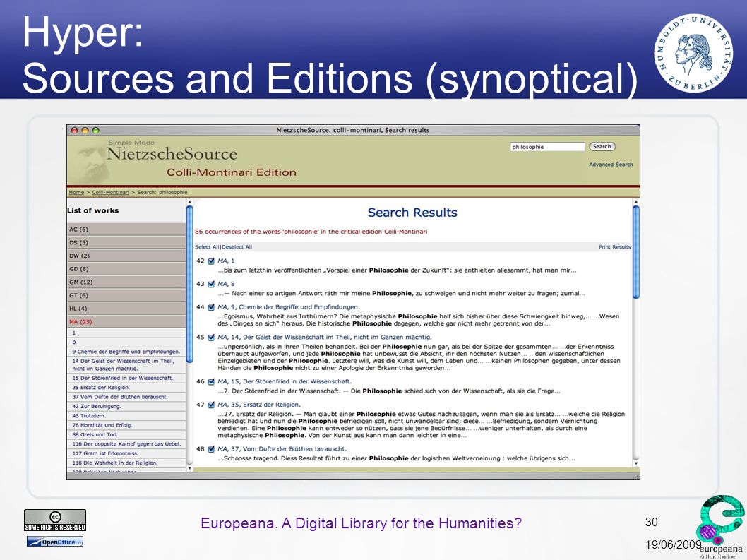Toggle checkbox for result 46 Der Störenfried

click(x=211, y=382)
